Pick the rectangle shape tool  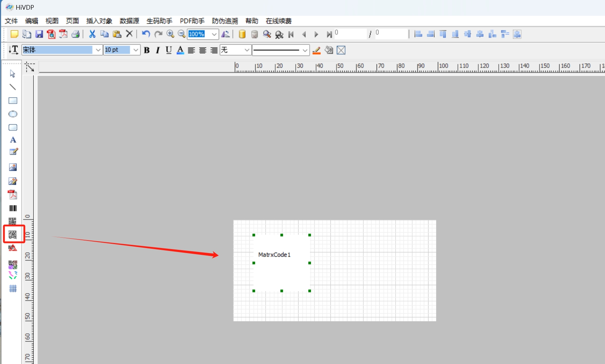[13, 101]
